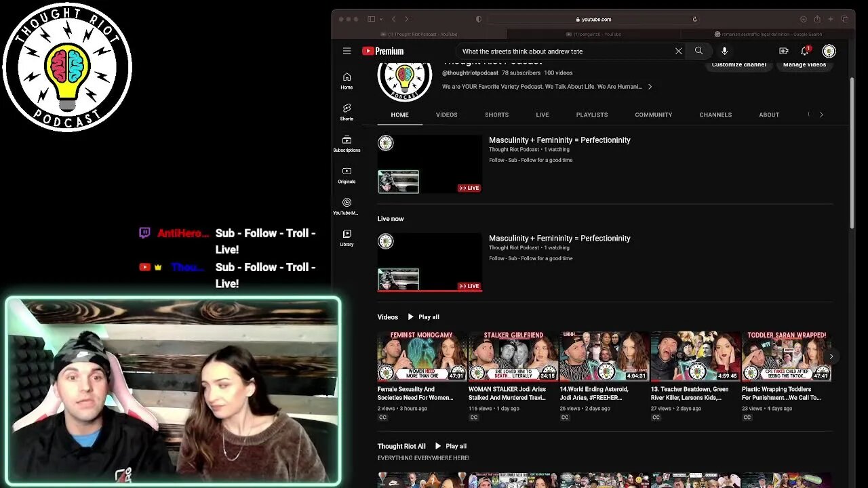Open Feminist Monogamy video thumbnail
Image resolution: width=868 pixels, height=488 pixels.
(422, 357)
